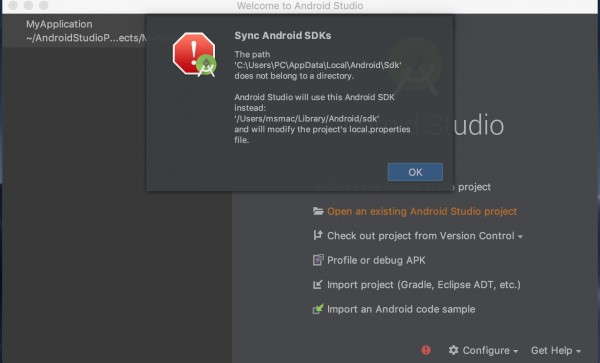Screen dimensions: 600x363
Task: Click Open an existing Android Studio project
Action: point(422,212)
